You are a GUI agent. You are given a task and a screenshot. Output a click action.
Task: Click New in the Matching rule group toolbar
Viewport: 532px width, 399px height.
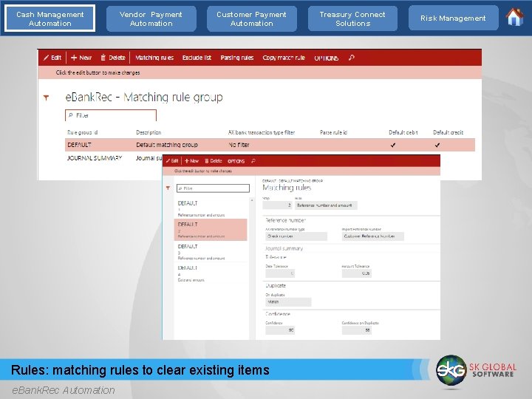pyautogui.click(x=81, y=58)
